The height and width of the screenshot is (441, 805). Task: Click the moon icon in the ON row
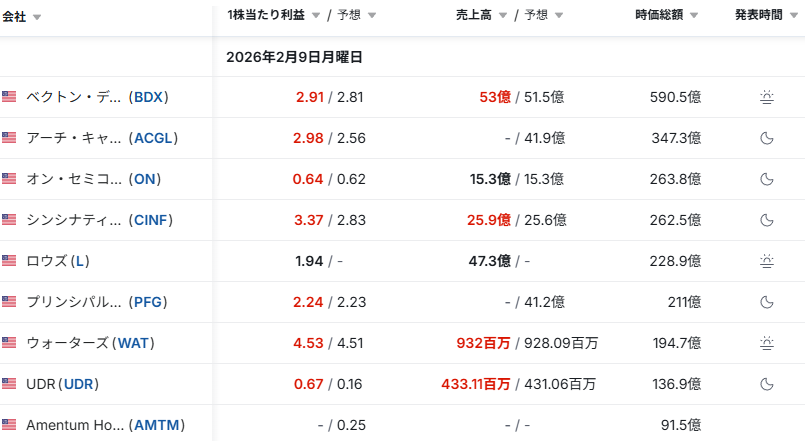tap(767, 179)
